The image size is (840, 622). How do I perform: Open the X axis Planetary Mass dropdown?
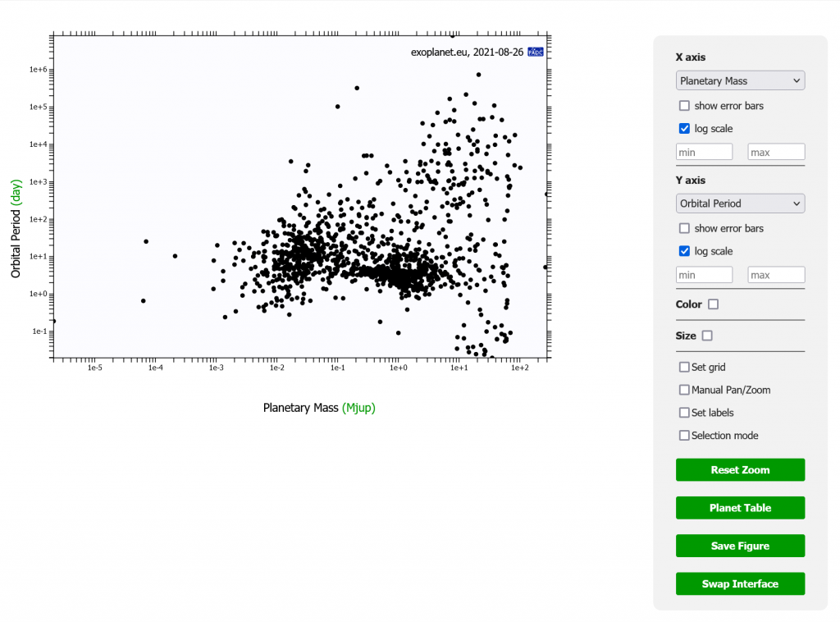coord(740,80)
